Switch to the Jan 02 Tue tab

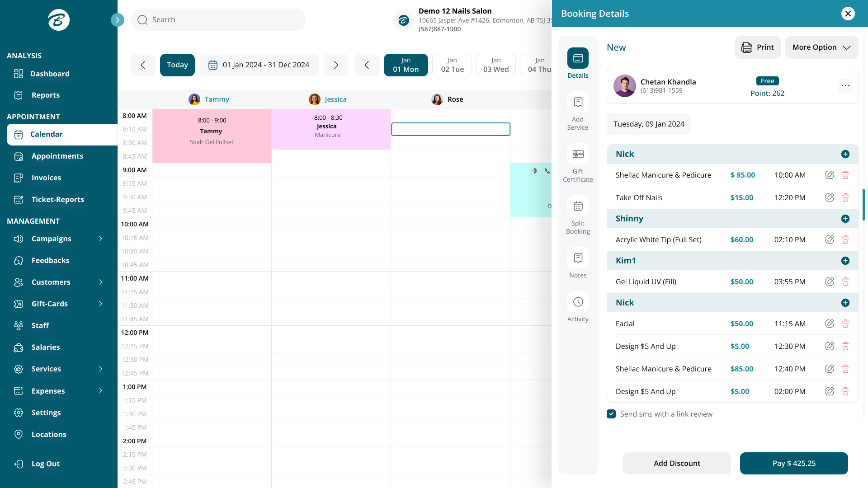coord(452,65)
